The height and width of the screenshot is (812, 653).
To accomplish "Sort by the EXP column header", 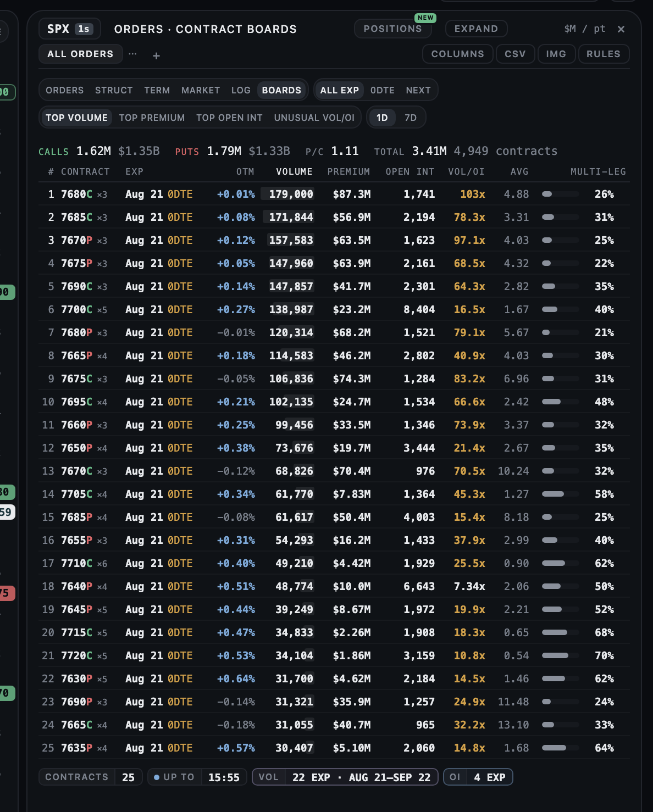I will (134, 172).
